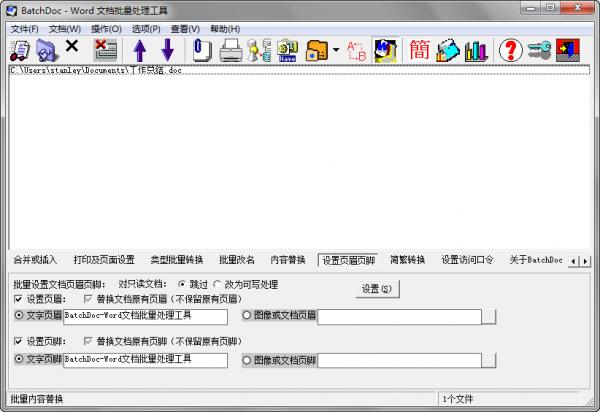Toggle the 设置页眉 checkbox
Image resolution: width=600 pixels, height=412 pixels.
(x=19, y=299)
